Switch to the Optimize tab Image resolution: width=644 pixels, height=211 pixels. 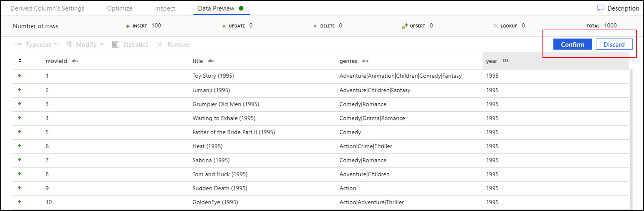[120, 8]
